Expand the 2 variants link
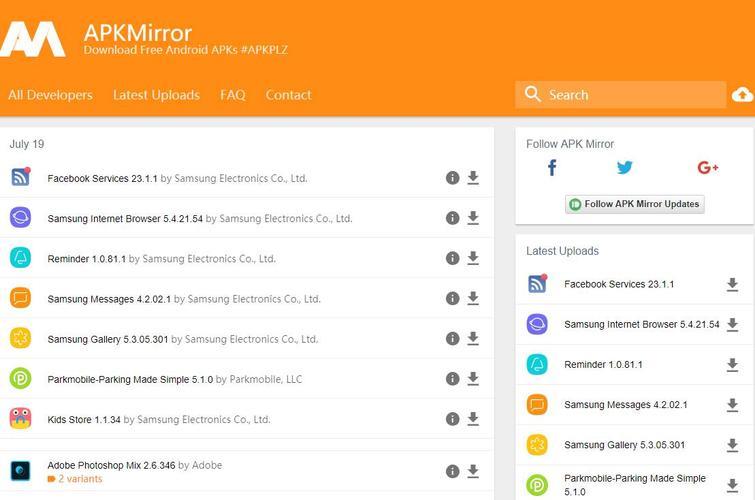Image resolution: width=755 pixels, height=500 pixels. [x=75, y=479]
